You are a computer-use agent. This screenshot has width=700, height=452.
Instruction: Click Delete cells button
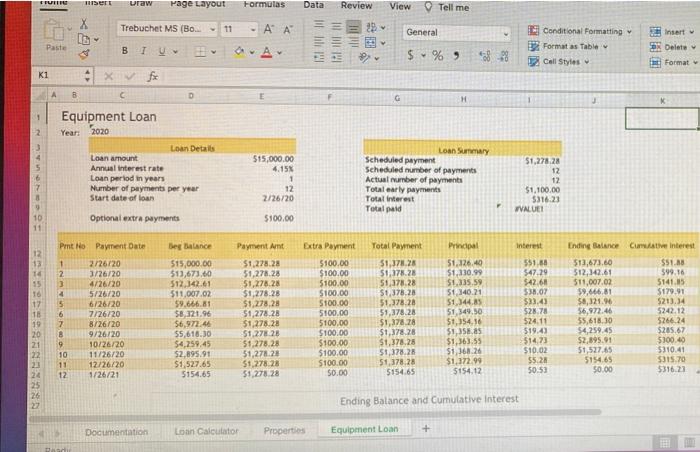tap(673, 47)
